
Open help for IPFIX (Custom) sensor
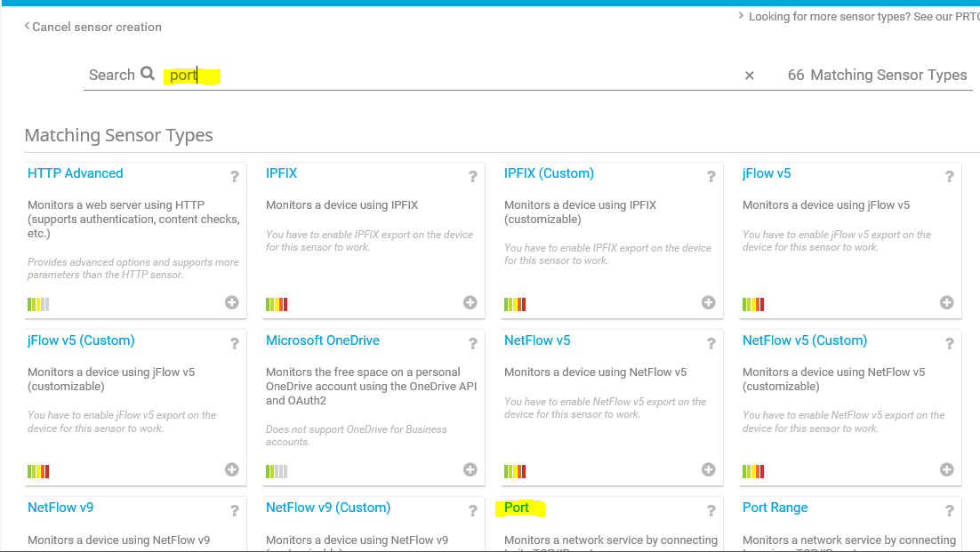[x=711, y=177]
